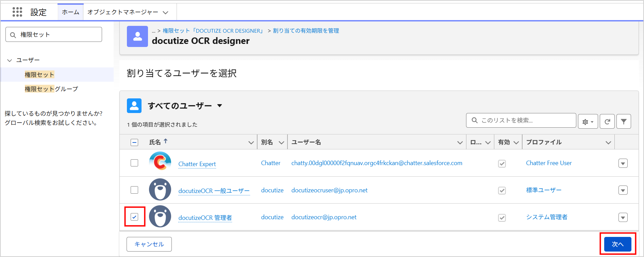
Task: Click the 設定 app title
Action: click(x=38, y=12)
